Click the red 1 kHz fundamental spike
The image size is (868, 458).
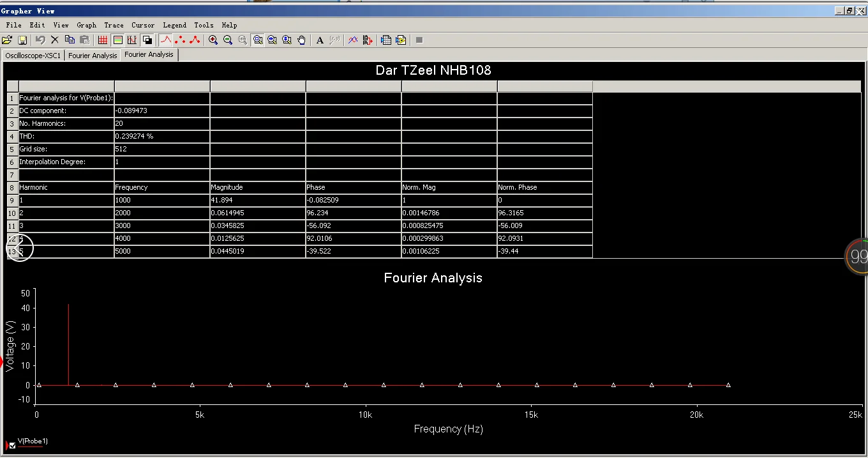pos(68,345)
